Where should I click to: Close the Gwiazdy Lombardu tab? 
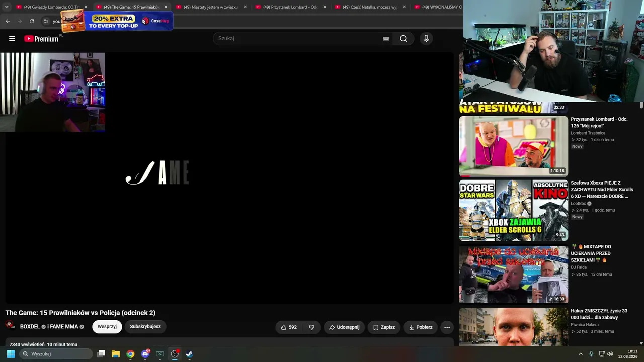coord(86,7)
